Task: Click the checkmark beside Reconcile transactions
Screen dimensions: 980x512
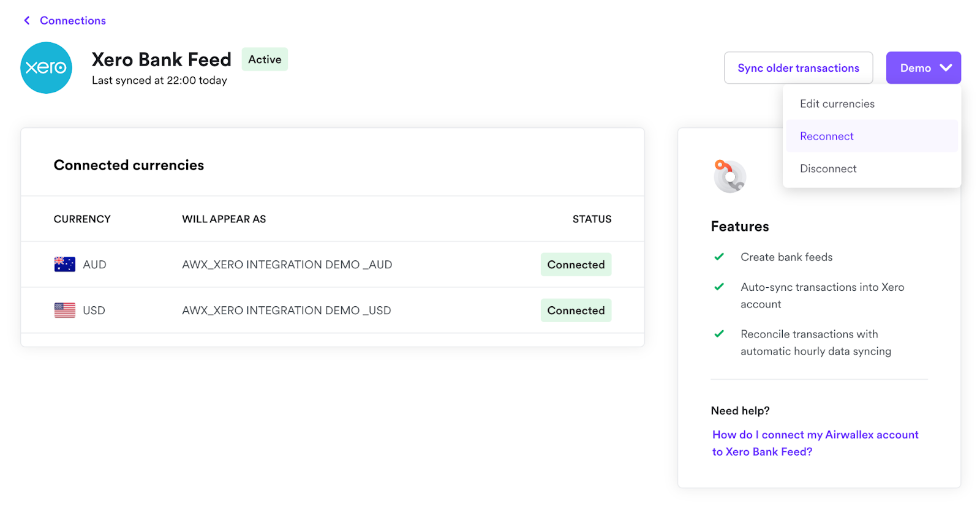Action: [719, 334]
